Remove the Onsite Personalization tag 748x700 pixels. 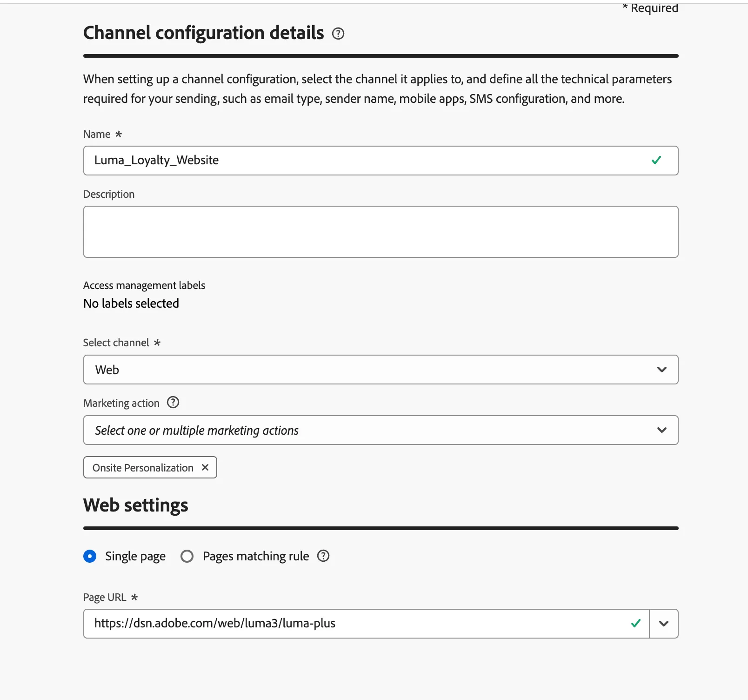point(205,467)
